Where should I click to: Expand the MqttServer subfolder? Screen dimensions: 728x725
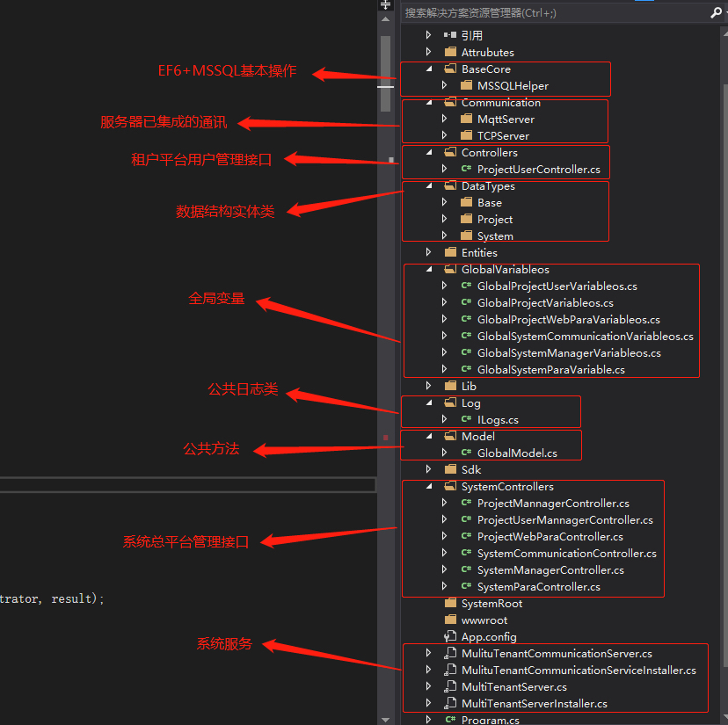click(x=444, y=120)
